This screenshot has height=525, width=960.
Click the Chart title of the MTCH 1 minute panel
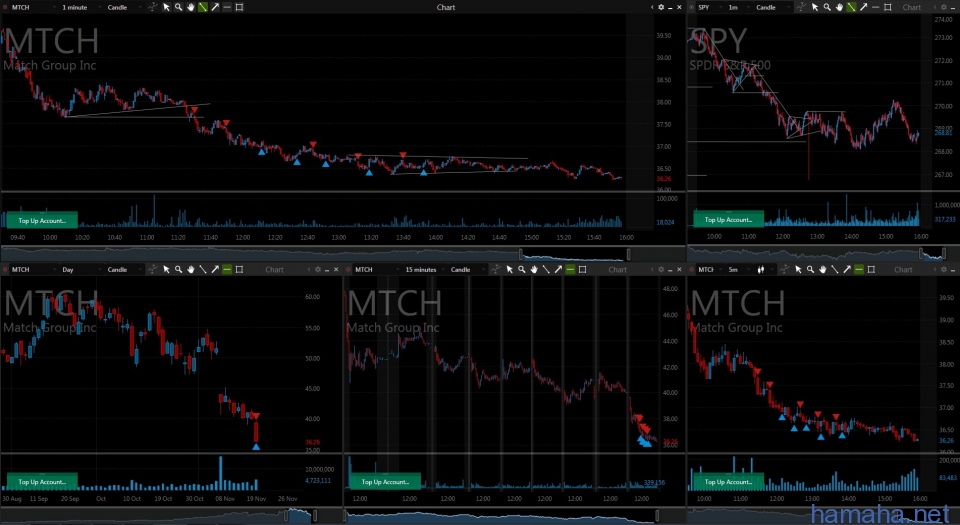coord(446,7)
